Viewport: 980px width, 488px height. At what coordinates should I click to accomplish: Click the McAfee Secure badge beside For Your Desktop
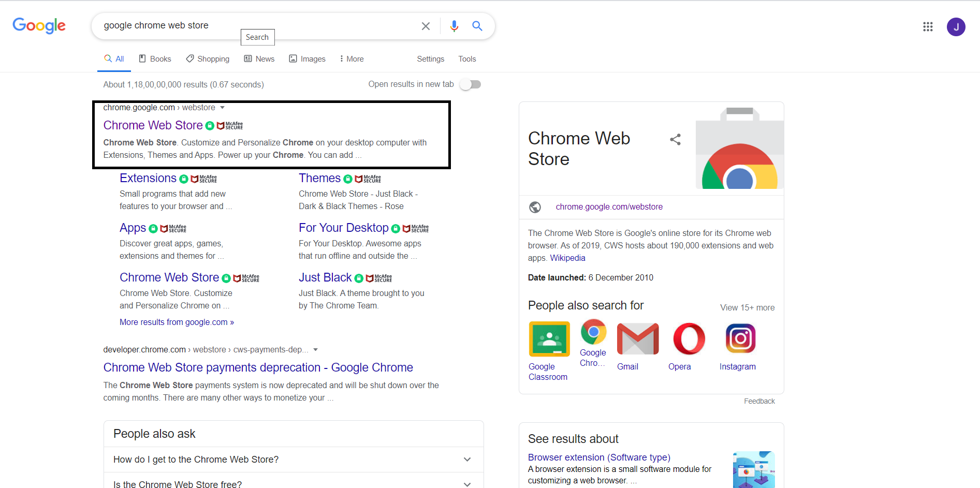click(416, 228)
